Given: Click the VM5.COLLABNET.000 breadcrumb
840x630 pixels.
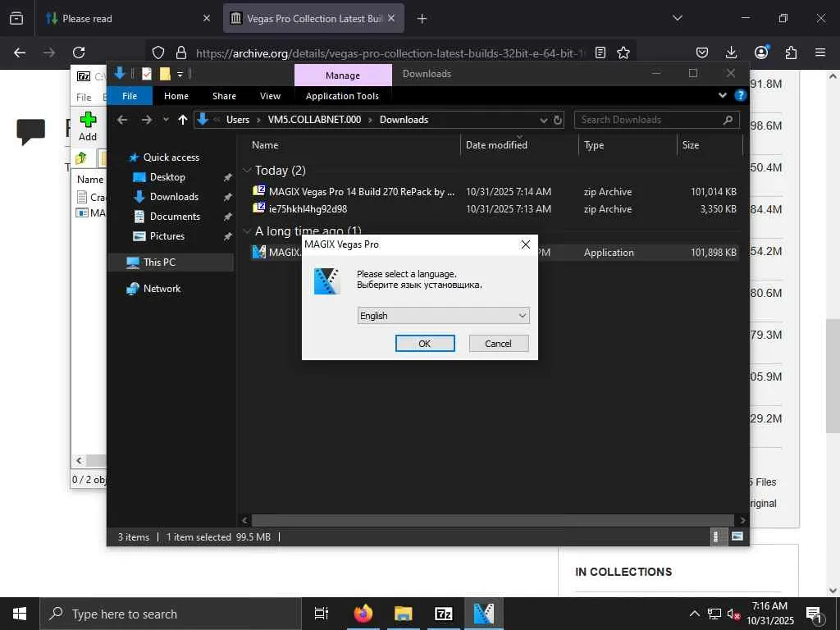Looking at the screenshot, I should [x=314, y=120].
